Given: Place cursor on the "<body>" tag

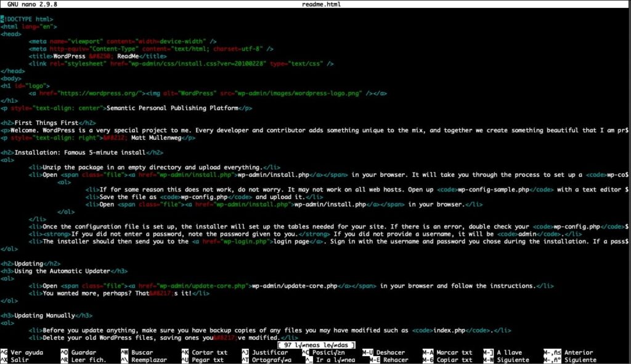Looking at the screenshot, I should (11, 78).
